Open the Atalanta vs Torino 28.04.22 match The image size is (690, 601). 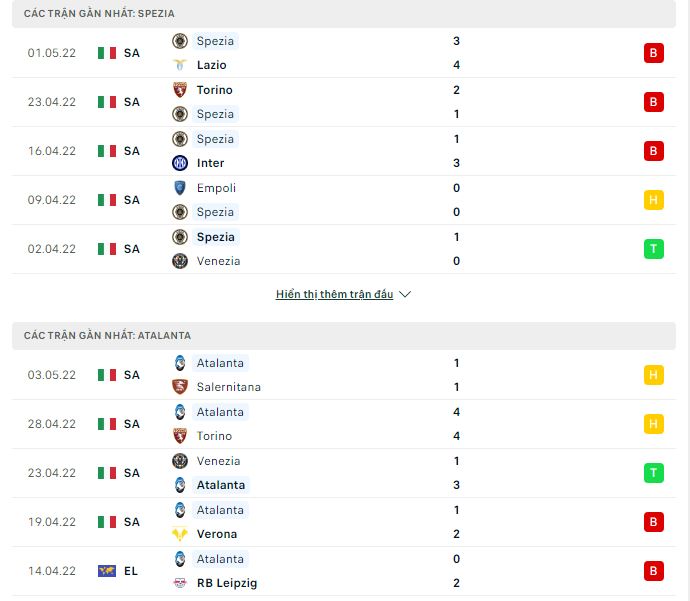pos(344,424)
